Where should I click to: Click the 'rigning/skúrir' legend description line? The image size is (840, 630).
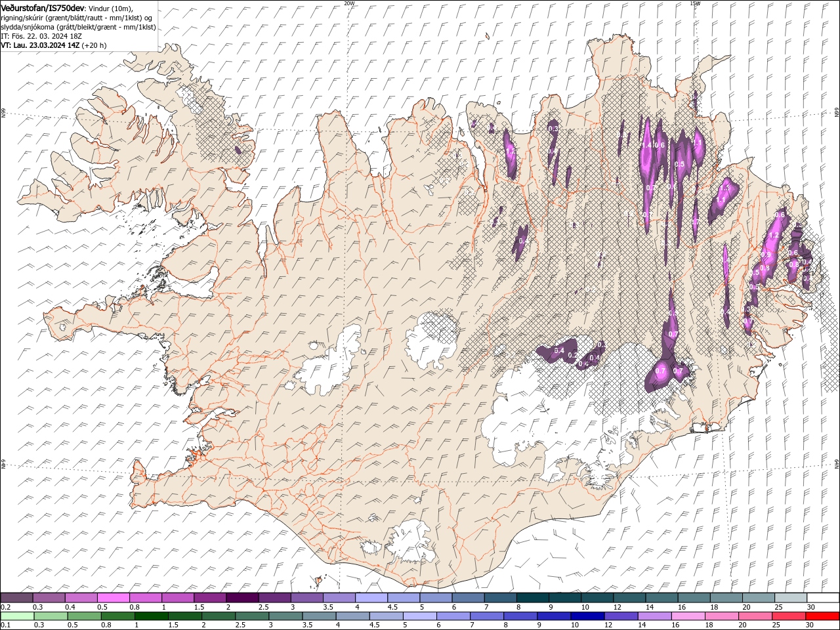click(77, 18)
